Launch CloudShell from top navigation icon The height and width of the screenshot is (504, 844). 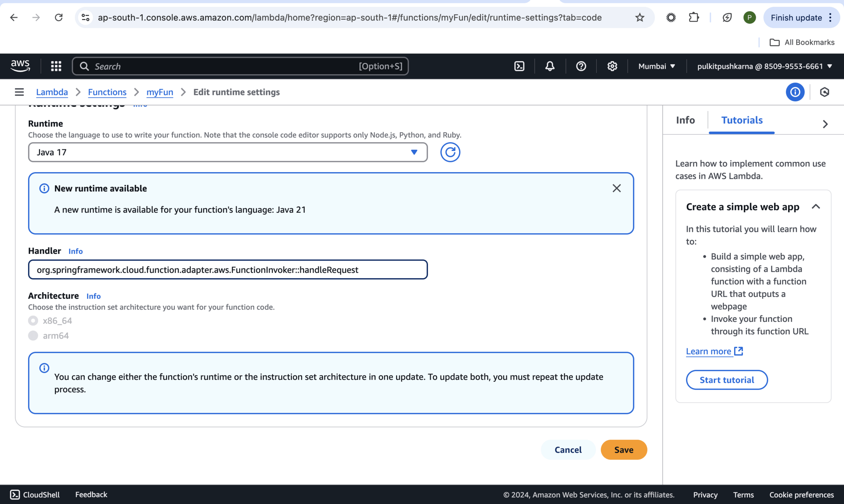coord(519,66)
